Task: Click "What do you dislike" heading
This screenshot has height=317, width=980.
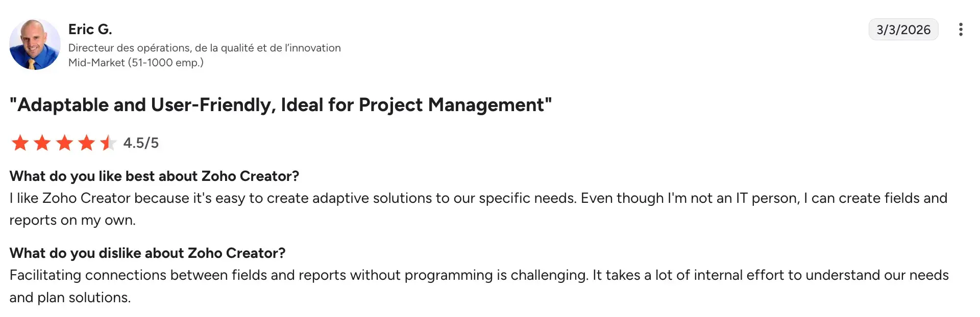Action: [147, 253]
